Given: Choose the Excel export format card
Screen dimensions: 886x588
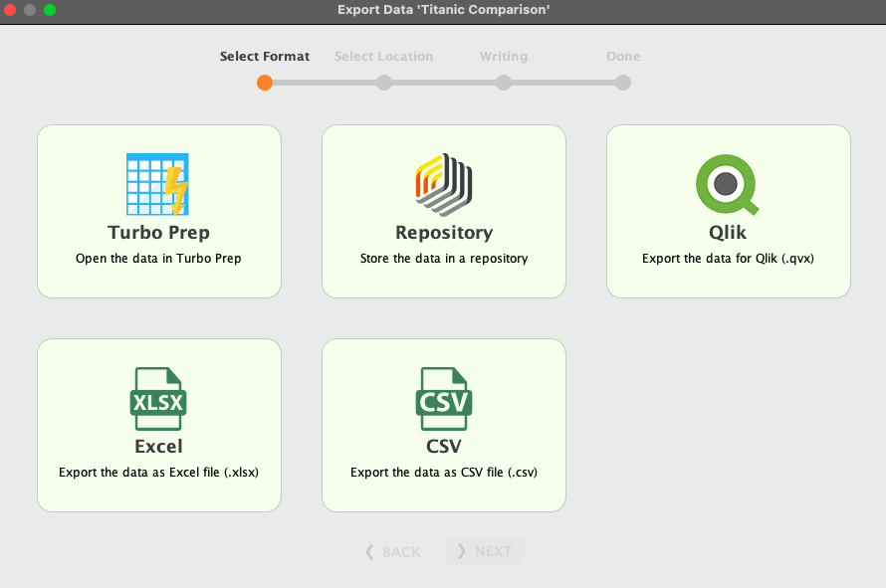Looking at the screenshot, I should click(x=158, y=425).
